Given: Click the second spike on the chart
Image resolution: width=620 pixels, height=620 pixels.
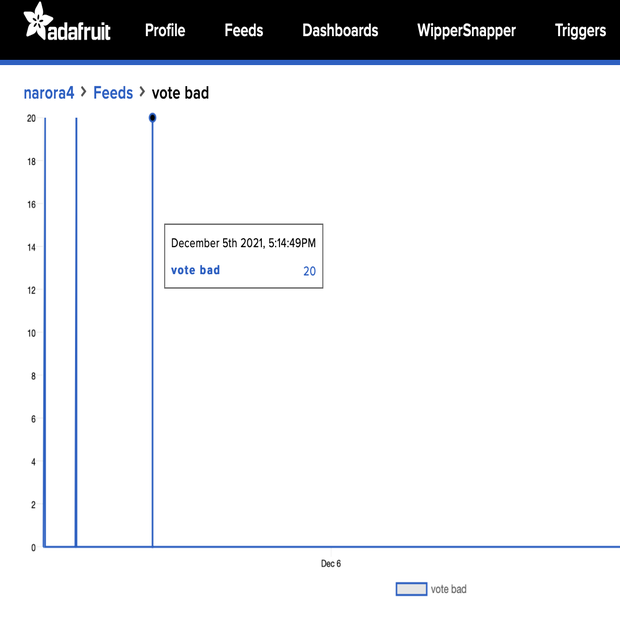Looking at the screenshot, I should coord(76,330).
